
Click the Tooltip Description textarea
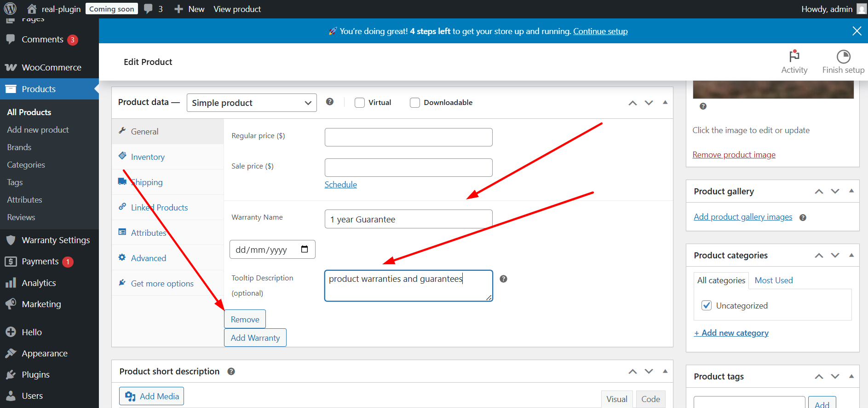pyautogui.click(x=408, y=286)
